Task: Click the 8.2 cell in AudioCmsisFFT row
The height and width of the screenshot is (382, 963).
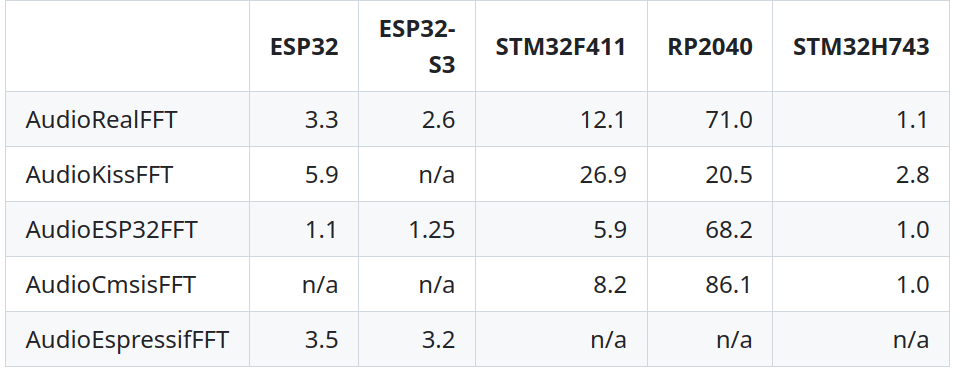Action: (610, 284)
